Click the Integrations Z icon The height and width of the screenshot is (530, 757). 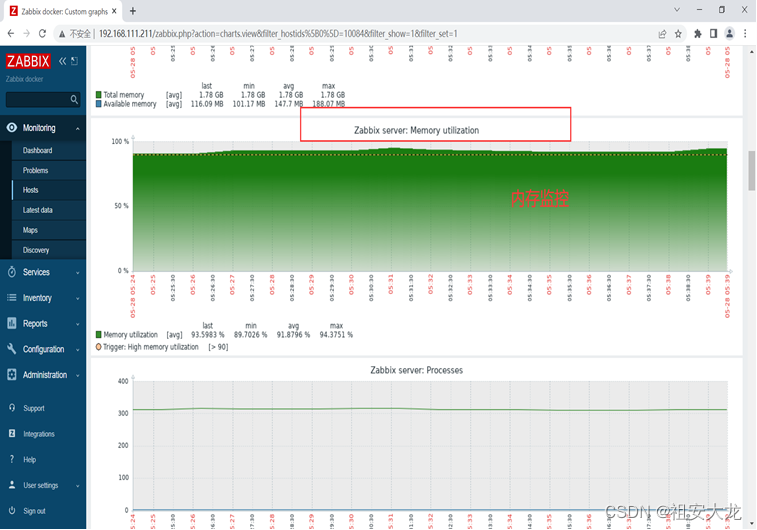(x=12, y=433)
